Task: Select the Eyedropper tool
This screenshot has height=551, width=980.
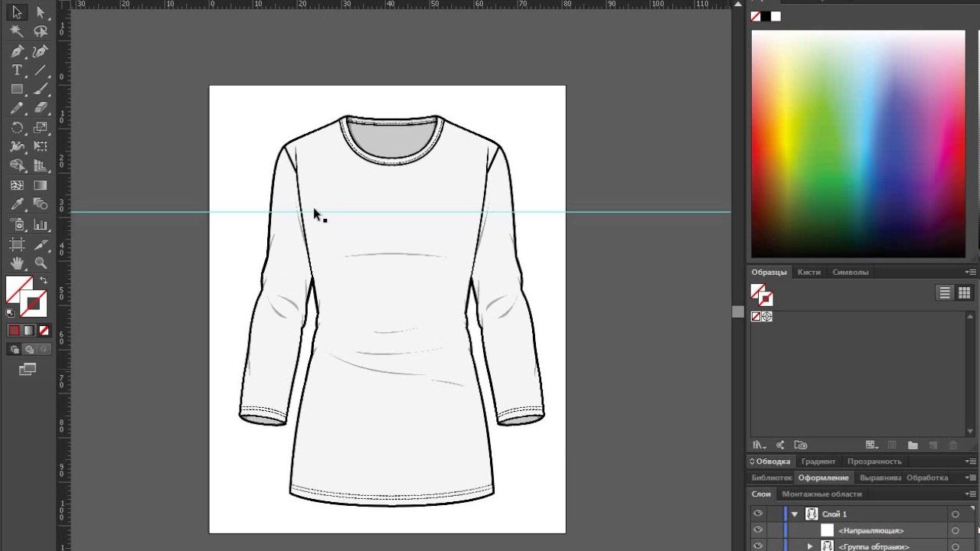Action: (x=17, y=204)
